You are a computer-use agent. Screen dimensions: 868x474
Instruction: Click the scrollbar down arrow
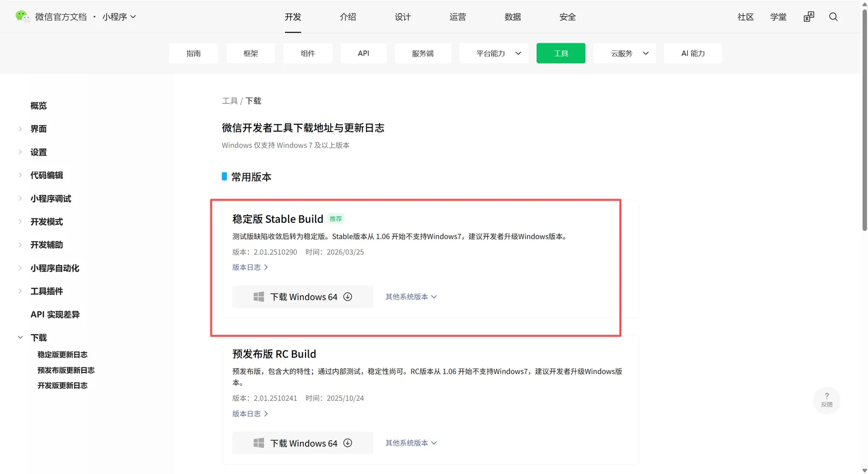pos(864,470)
